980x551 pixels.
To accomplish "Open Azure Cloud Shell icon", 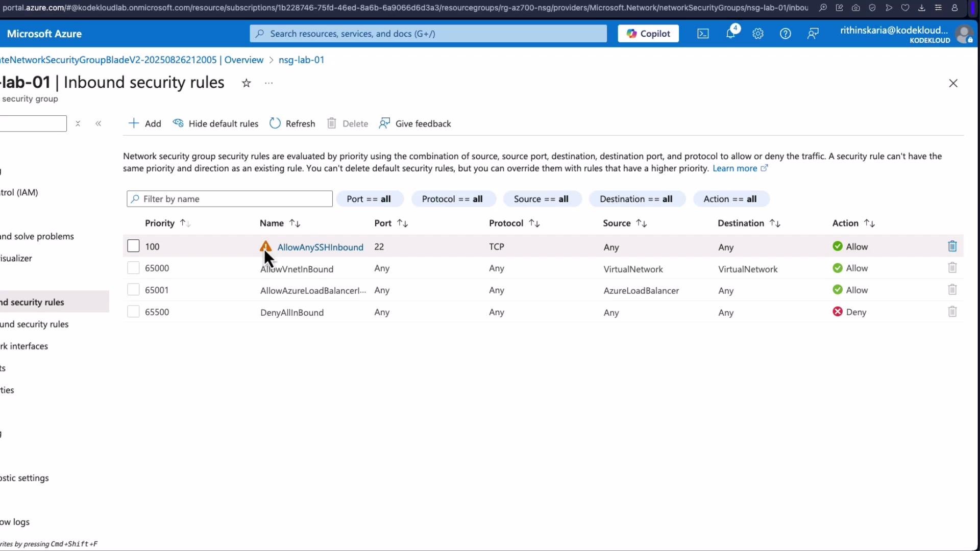I will (703, 34).
